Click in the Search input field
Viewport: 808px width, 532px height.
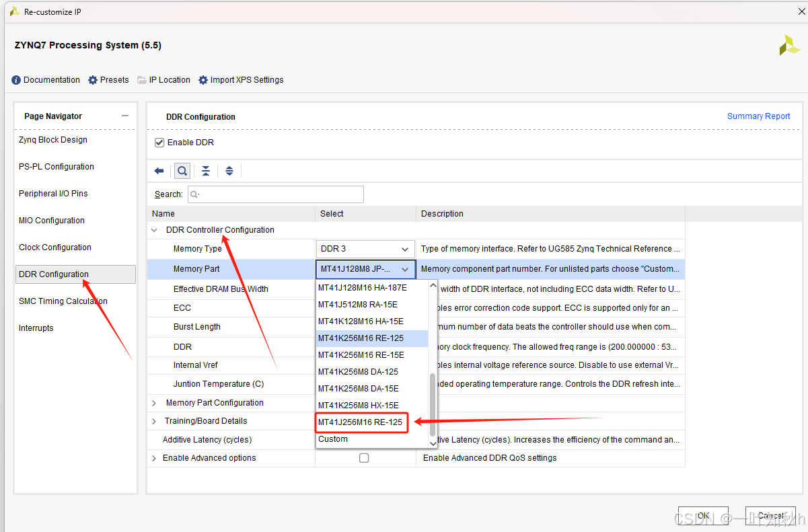[x=276, y=194]
